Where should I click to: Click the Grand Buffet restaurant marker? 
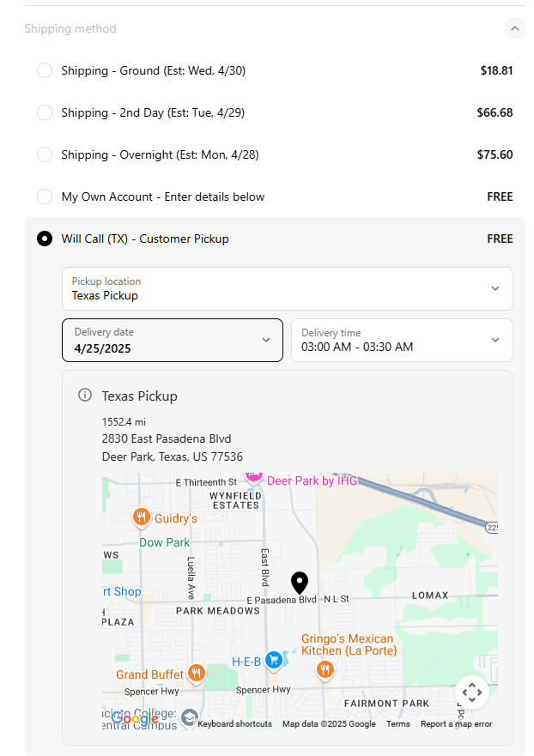(x=197, y=674)
